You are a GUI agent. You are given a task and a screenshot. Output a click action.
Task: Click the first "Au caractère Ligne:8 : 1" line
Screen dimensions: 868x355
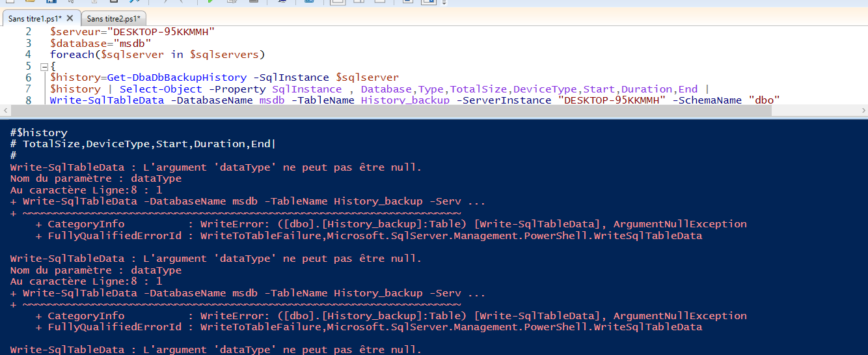[87, 190]
